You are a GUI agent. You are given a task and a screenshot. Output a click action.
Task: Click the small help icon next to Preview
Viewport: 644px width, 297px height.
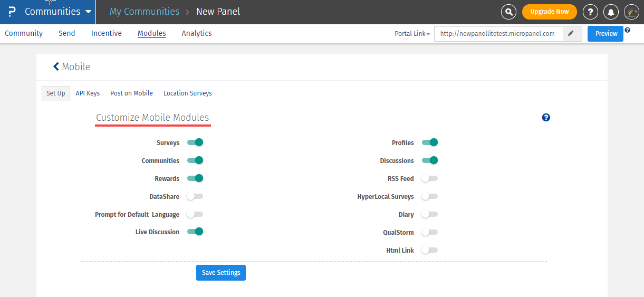(x=628, y=30)
